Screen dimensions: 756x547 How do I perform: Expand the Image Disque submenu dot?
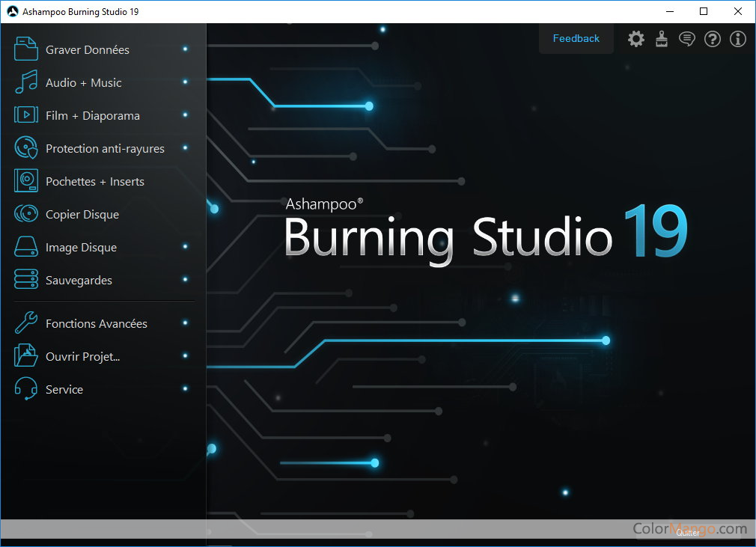185,246
